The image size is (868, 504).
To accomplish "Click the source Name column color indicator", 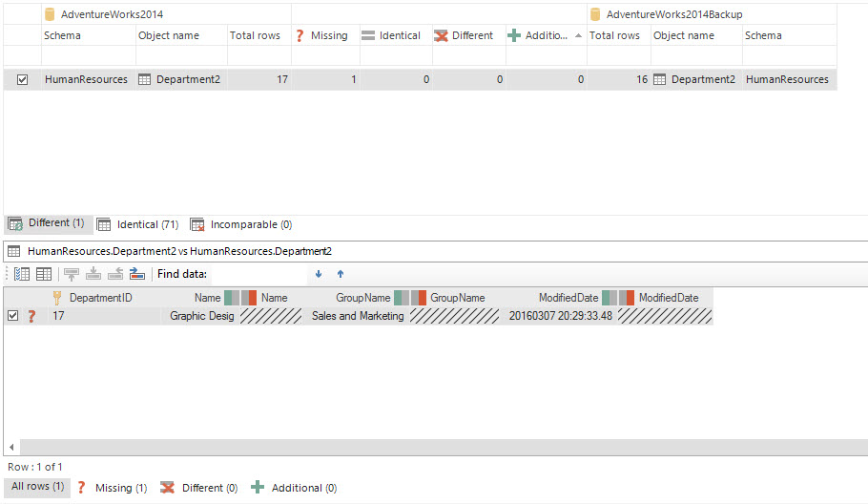I will 232,298.
